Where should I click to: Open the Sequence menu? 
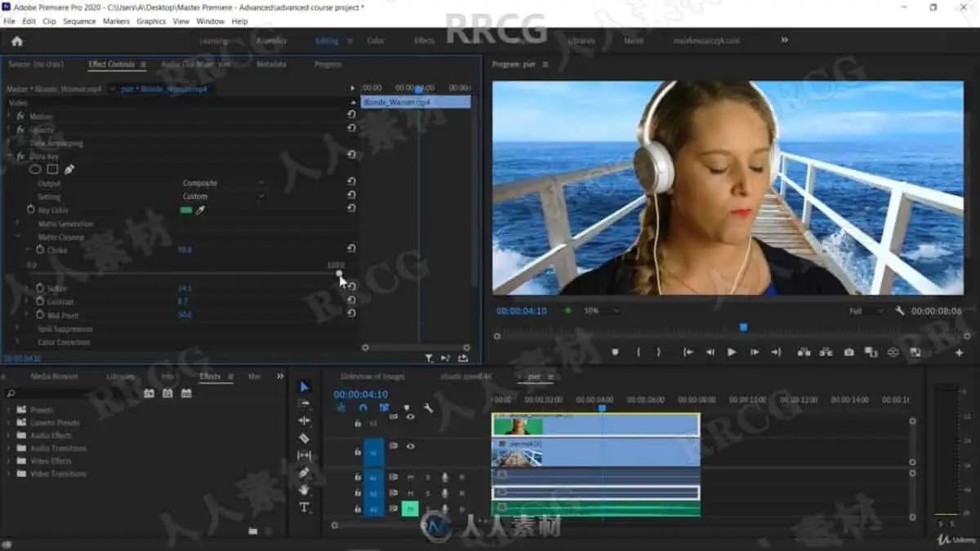coord(79,21)
